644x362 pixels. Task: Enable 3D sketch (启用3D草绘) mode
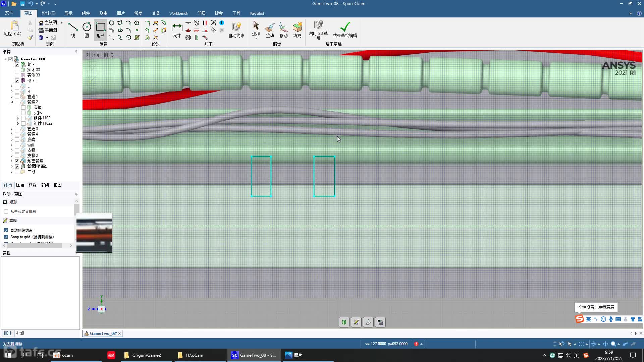(x=318, y=29)
